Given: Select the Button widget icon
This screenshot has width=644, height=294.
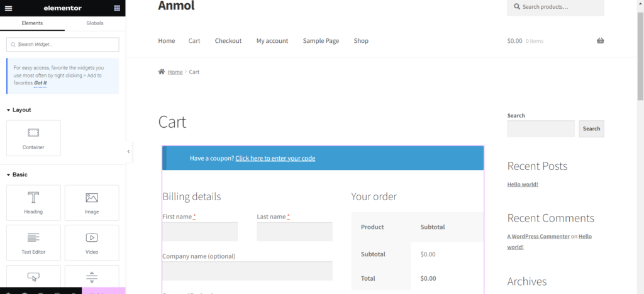Looking at the screenshot, I should point(33,277).
